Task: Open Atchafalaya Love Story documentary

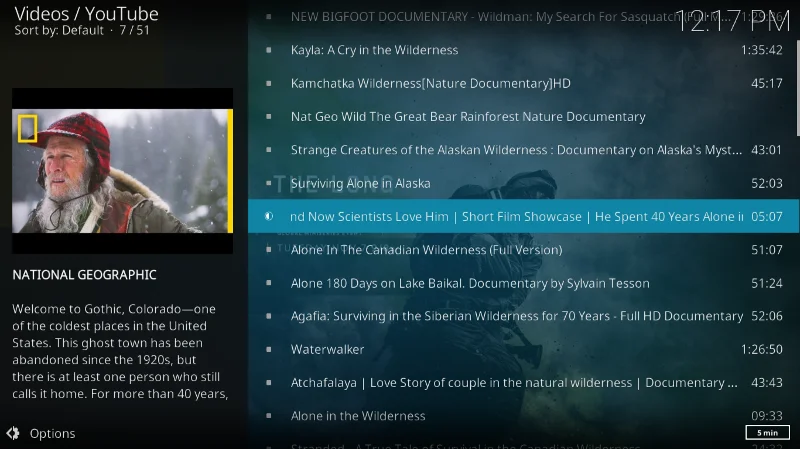Action: click(x=523, y=383)
